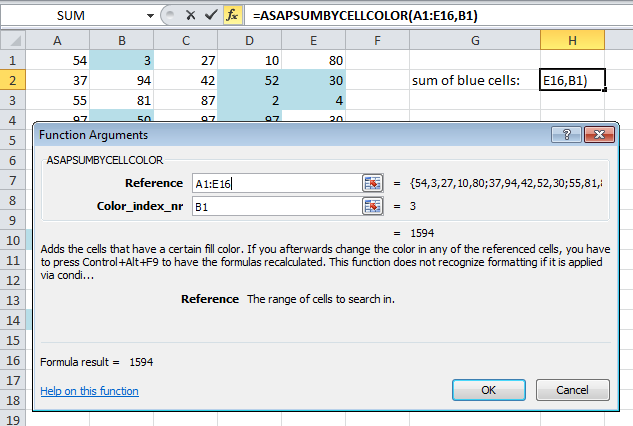Click active cell H2 showing E16,B1)
Image resolution: width=633 pixels, height=426 pixels.
pyautogui.click(x=572, y=80)
